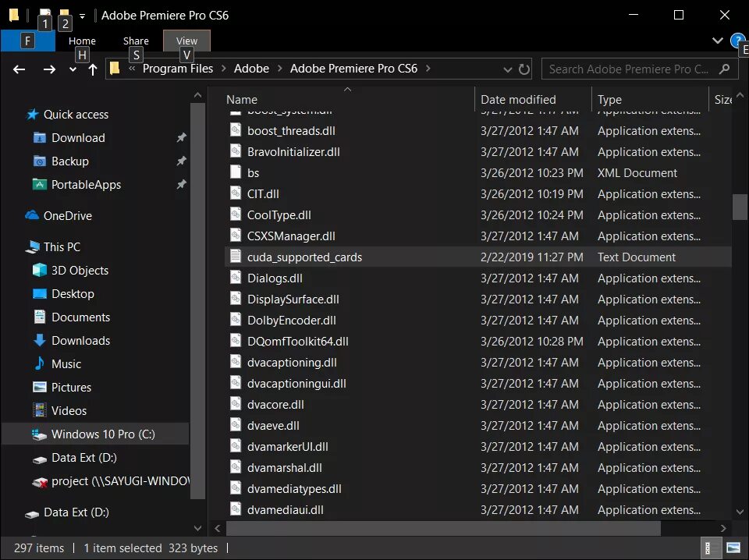The image size is (749, 560).
Task: Open the blue File menu tab
Action: coord(28,41)
